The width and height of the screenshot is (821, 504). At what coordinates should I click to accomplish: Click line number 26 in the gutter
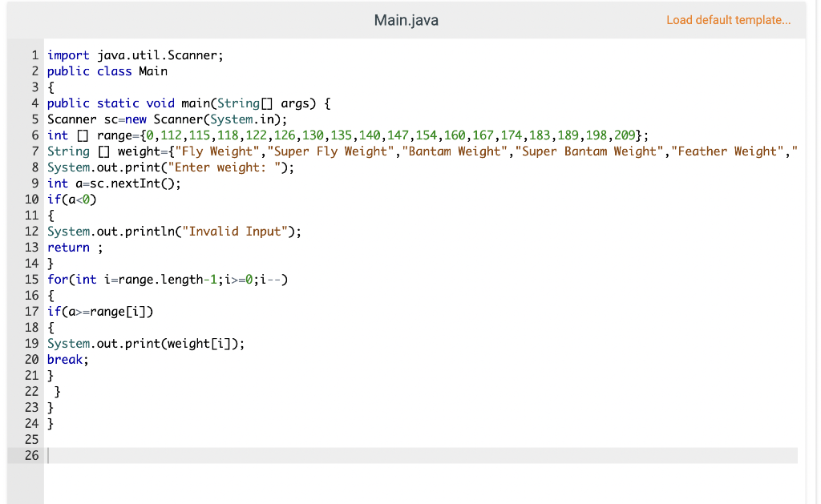pyautogui.click(x=30, y=455)
